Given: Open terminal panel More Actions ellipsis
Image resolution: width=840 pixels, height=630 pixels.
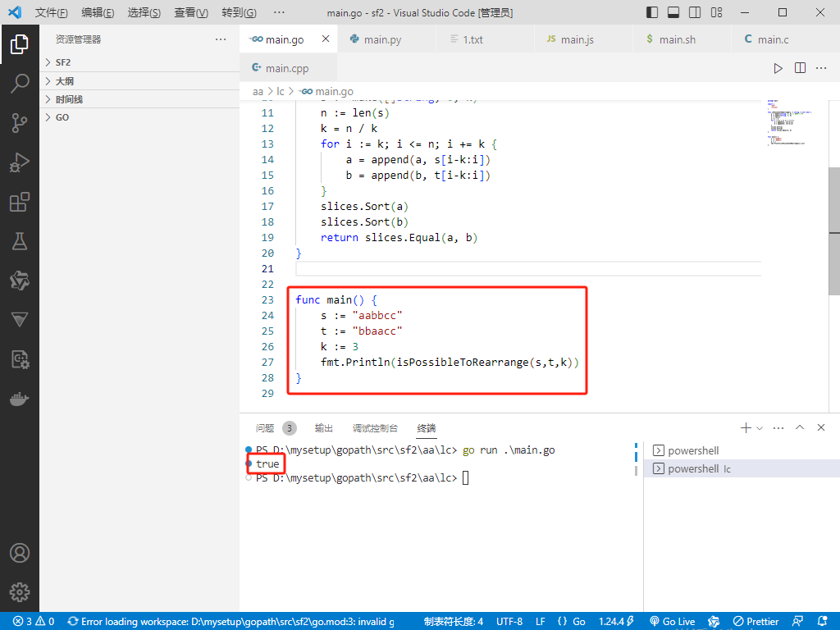Looking at the screenshot, I should (x=778, y=427).
